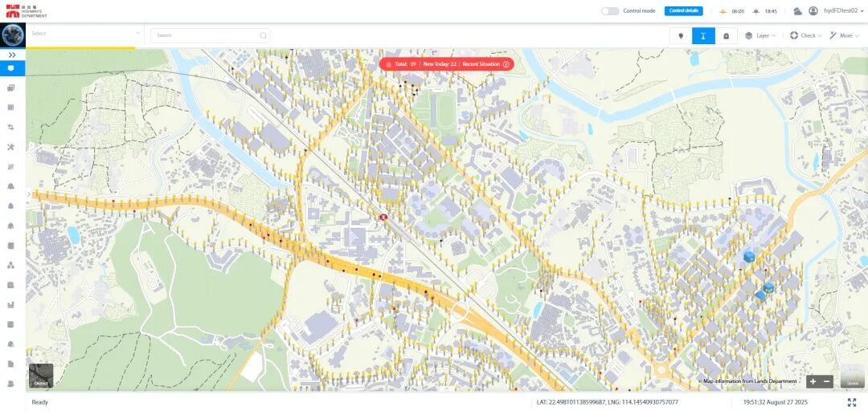Screen dimensions: 868x411
Task: Expand the left sidebar with double chevron
Action: tap(12, 55)
